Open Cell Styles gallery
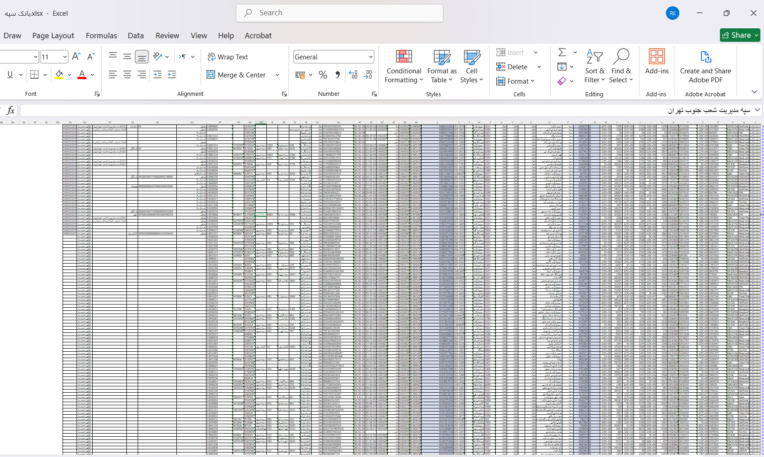This screenshot has height=457, width=764. tap(471, 67)
